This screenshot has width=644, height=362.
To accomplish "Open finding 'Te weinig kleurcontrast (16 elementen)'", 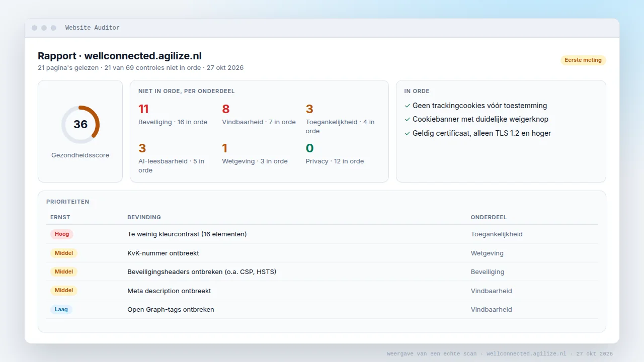I will (187, 234).
